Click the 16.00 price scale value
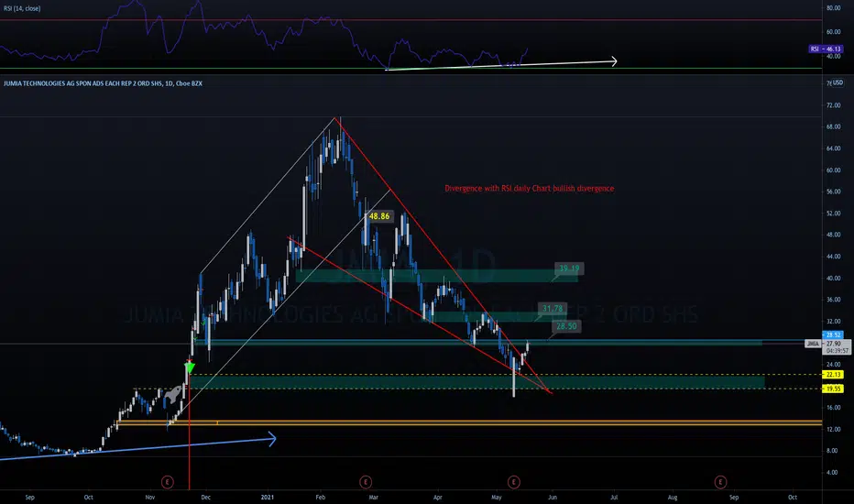Image resolution: width=854 pixels, height=504 pixels. (x=833, y=408)
